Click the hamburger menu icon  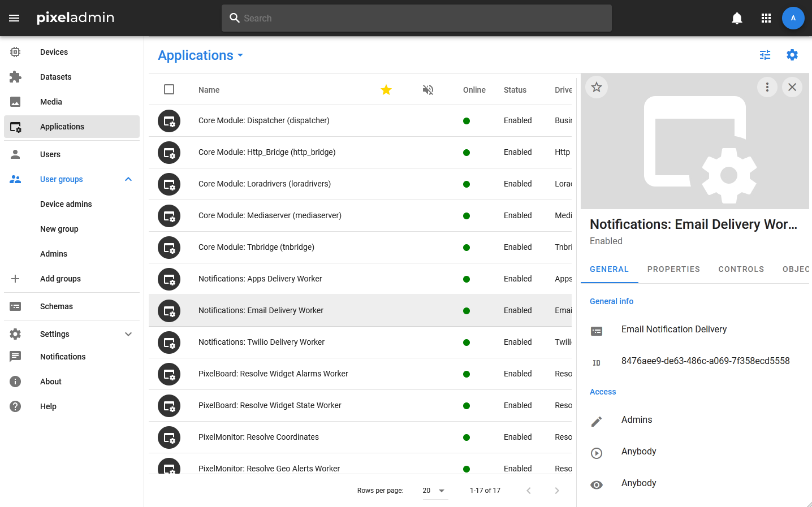tap(14, 18)
